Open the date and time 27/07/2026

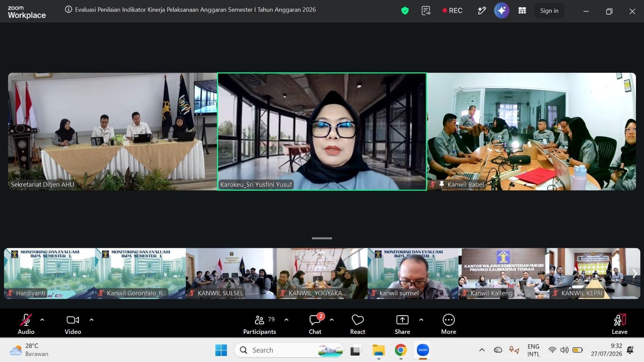(x=606, y=350)
